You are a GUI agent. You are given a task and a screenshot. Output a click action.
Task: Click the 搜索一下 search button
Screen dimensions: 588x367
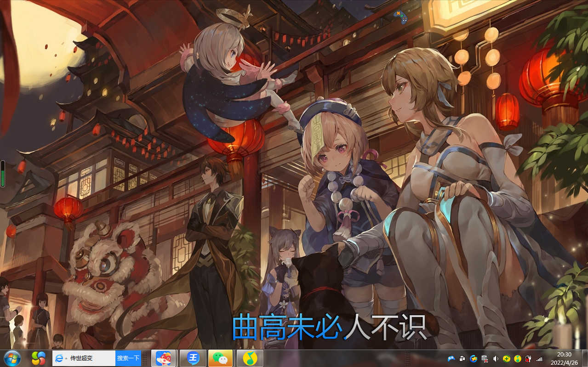(128, 358)
